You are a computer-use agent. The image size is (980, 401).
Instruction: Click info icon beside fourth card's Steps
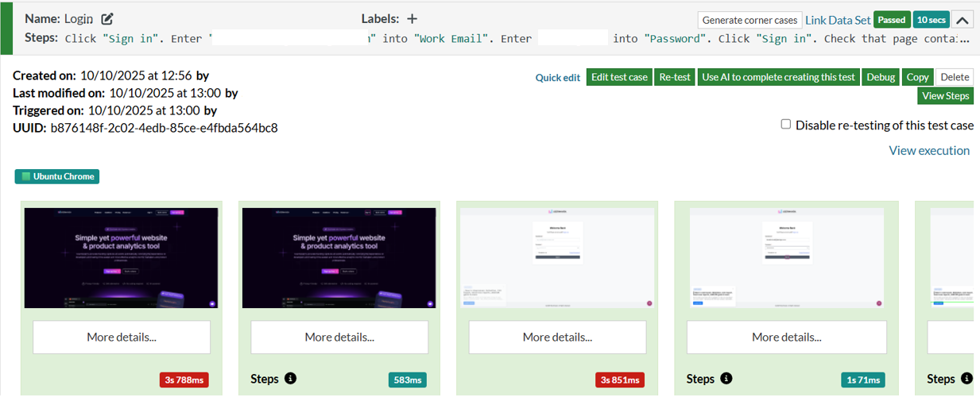click(x=726, y=379)
